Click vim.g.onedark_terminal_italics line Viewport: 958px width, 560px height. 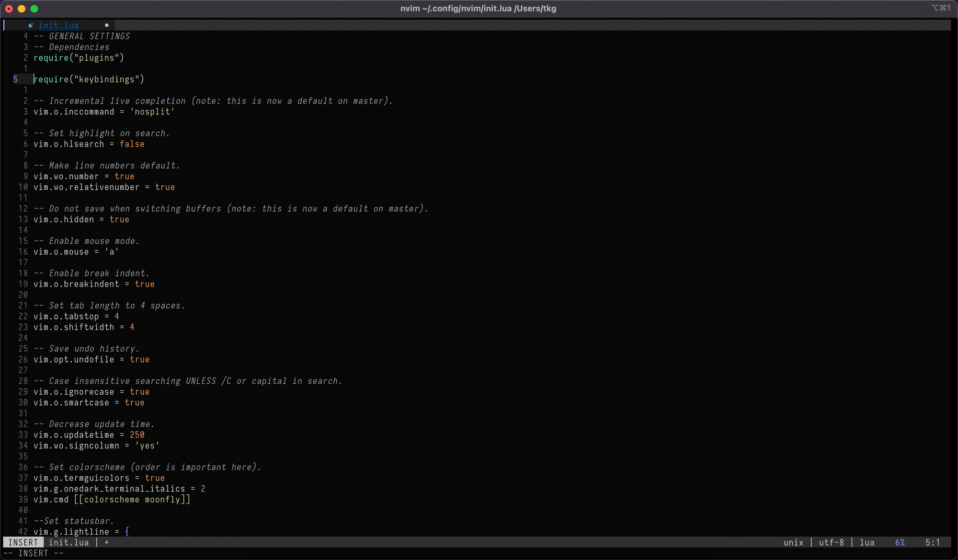coord(119,489)
